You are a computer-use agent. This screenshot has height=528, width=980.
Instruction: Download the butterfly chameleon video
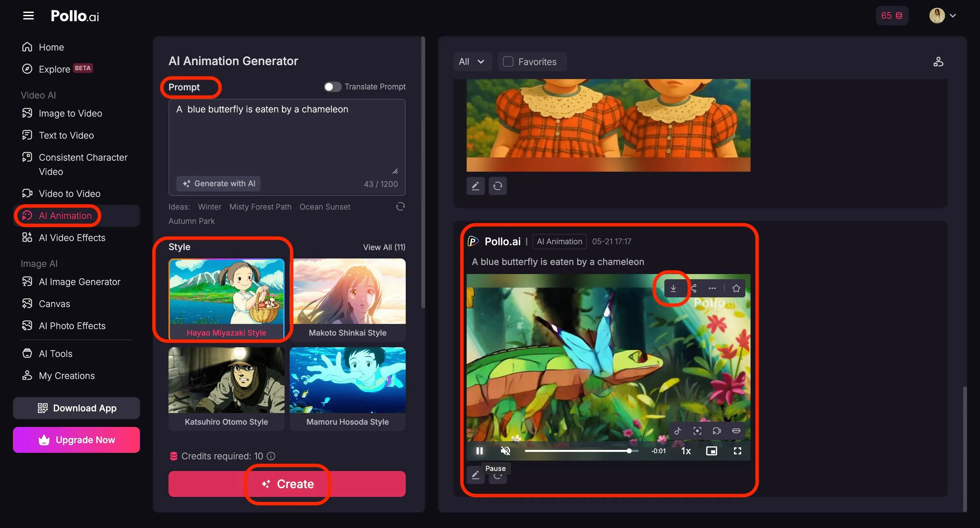[673, 288]
